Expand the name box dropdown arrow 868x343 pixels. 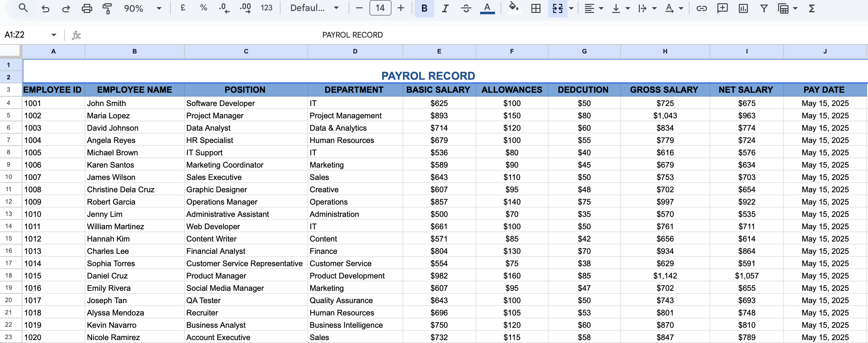[54, 35]
